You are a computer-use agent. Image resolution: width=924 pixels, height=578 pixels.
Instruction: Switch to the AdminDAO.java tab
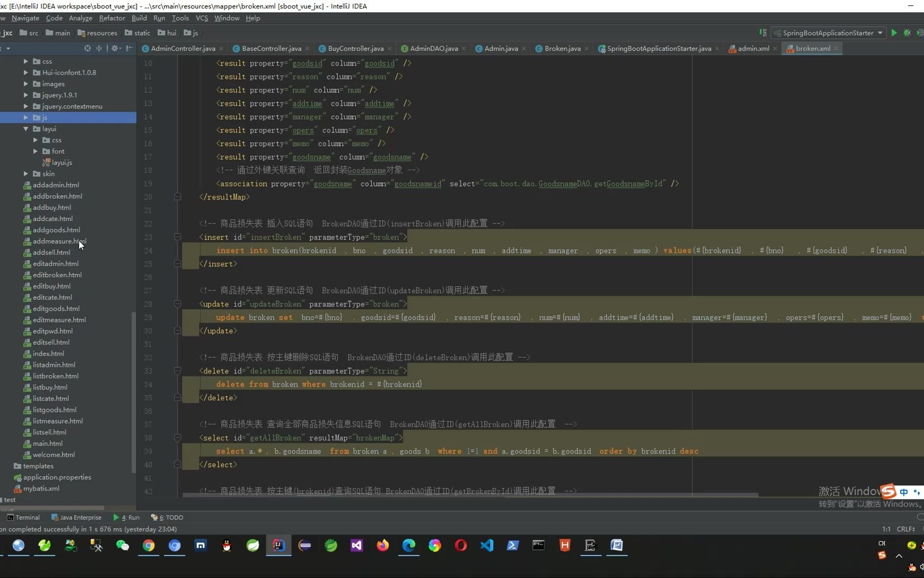click(x=433, y=48)
